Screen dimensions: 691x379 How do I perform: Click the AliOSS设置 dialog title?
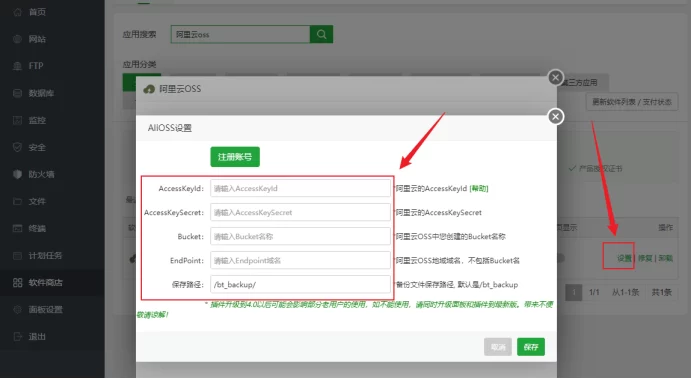pos(170,128)
